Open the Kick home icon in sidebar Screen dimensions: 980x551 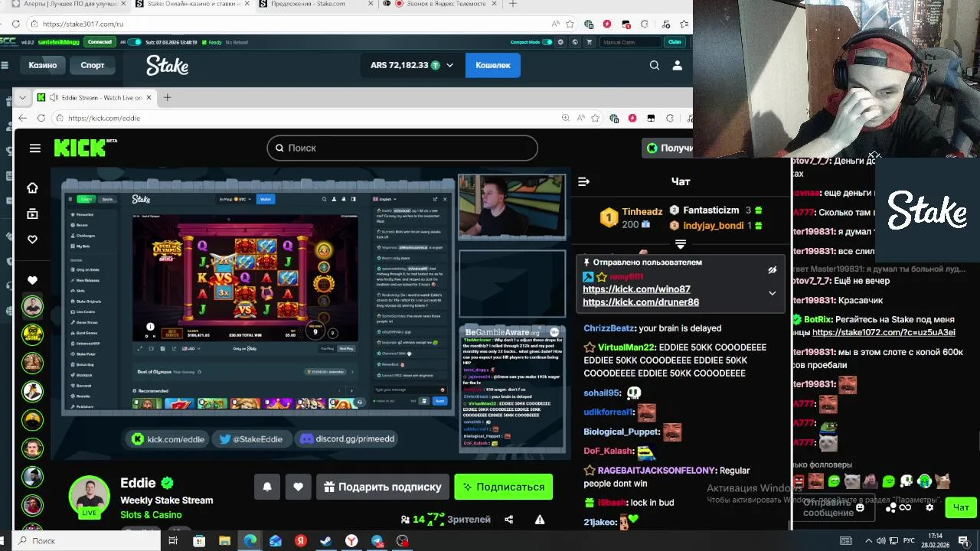32,188
